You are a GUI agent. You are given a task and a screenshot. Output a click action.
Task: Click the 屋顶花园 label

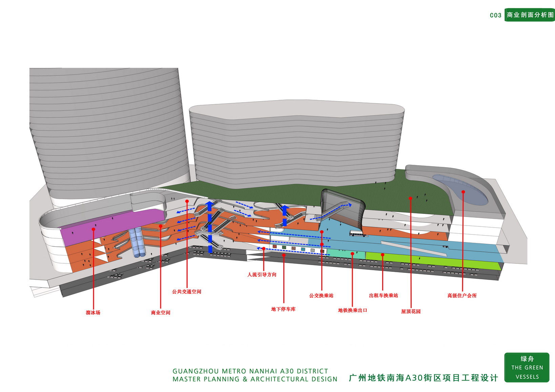tap(411, 312)
